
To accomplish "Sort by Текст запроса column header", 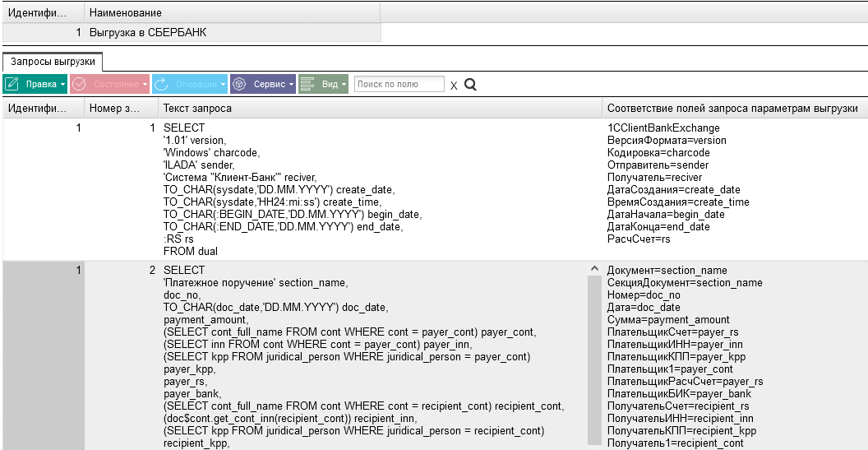I will pos(381,108).
